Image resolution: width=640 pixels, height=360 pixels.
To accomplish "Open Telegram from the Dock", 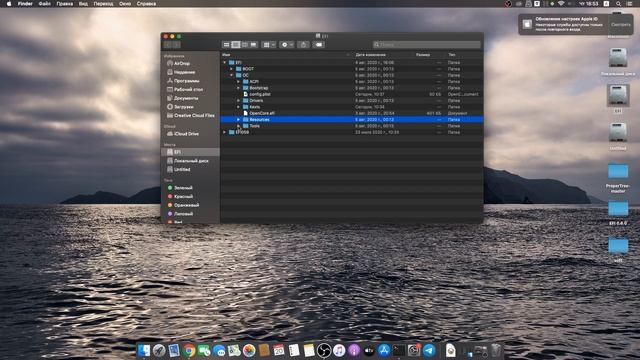I will 429,350.
